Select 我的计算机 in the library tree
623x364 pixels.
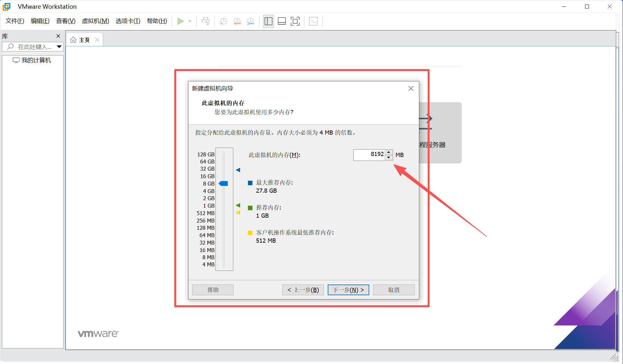pos(36,60)
